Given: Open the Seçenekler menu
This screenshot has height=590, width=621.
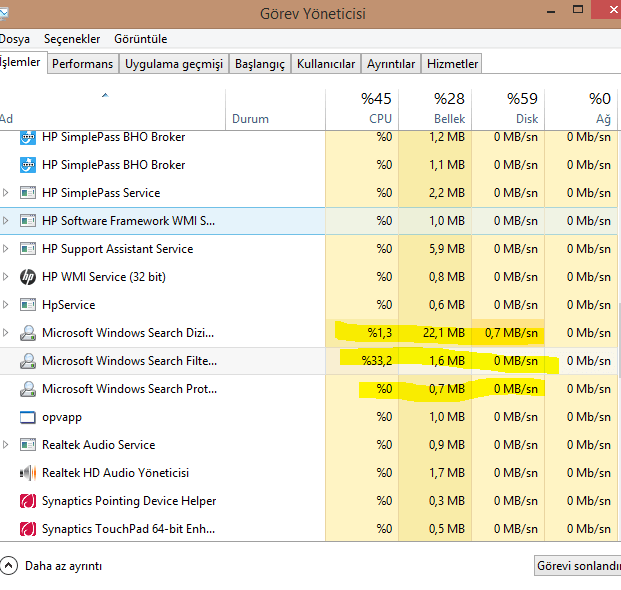Looking at the screenshot, I should click(72, 39).
